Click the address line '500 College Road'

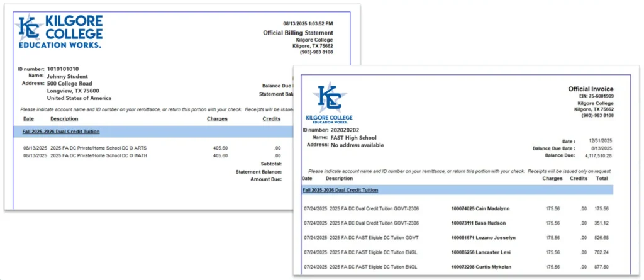coord(69,84)
